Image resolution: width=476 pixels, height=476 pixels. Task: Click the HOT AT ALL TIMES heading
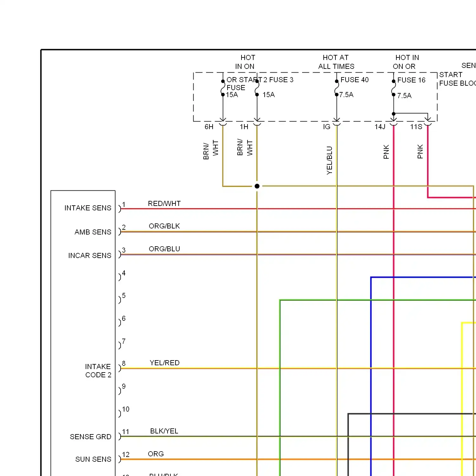[x=336, y=62]
